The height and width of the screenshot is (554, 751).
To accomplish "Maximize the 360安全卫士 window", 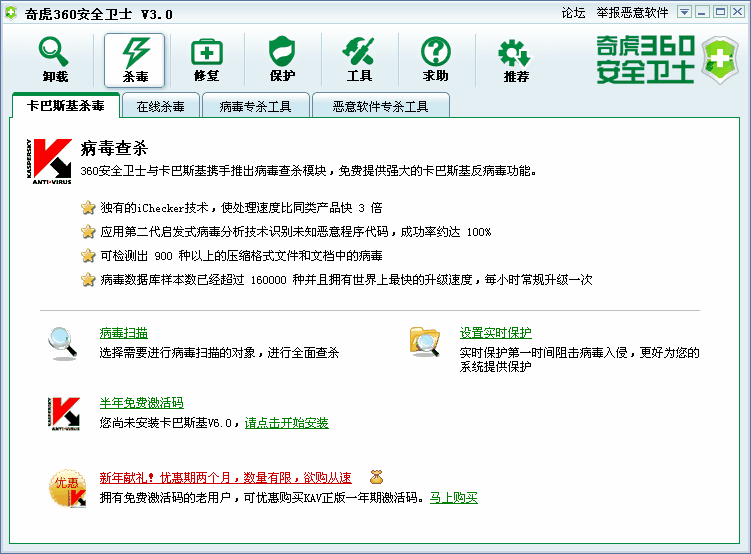I will tap(720, 12).
